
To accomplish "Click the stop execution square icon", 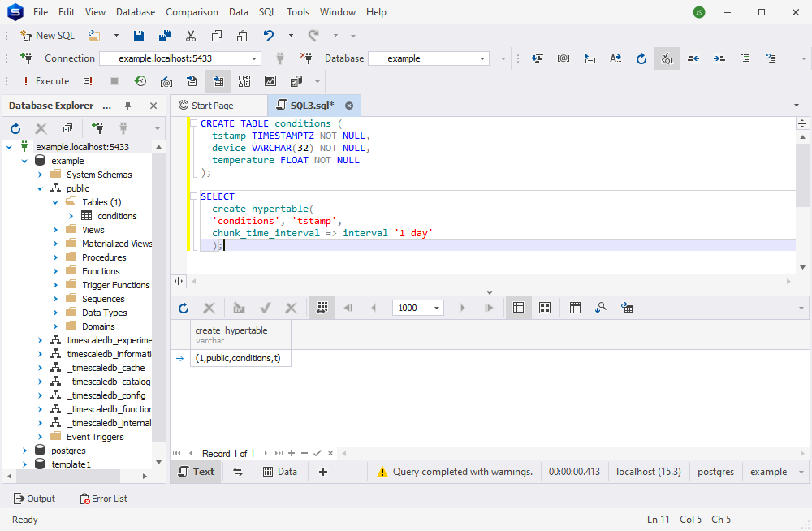I will (114, 81).
